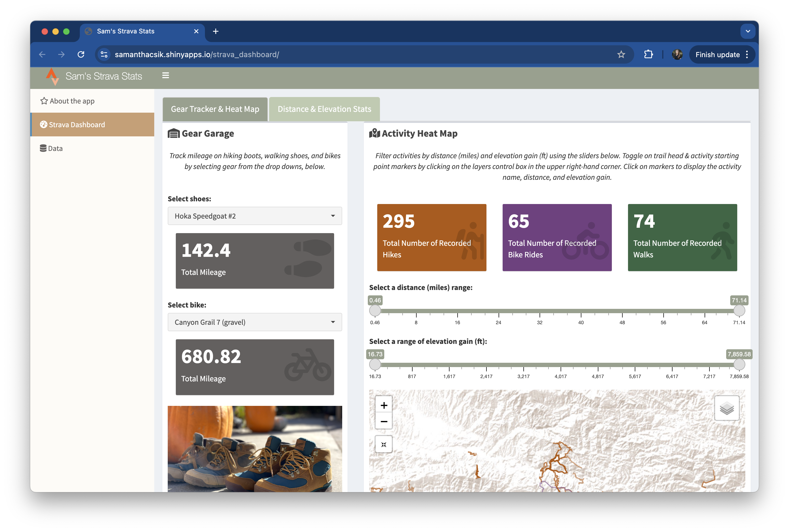View site information icon in address bar
Screen dimensions: 789x532
[104, 54]
